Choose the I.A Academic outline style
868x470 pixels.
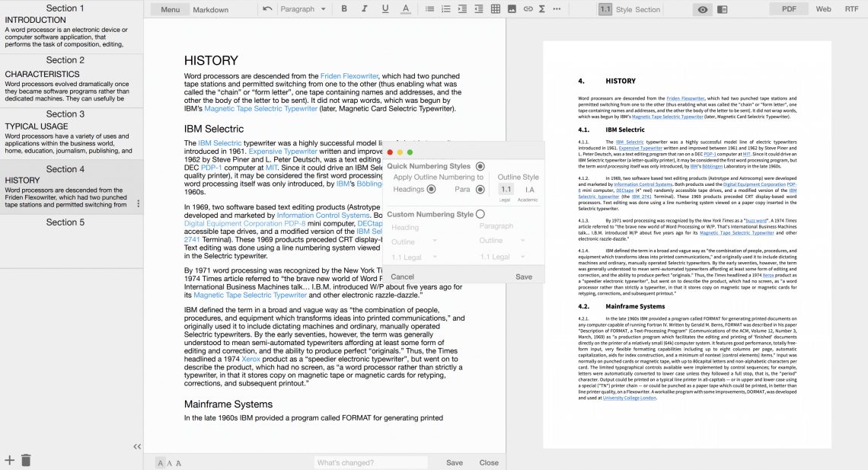pos(529,190)
